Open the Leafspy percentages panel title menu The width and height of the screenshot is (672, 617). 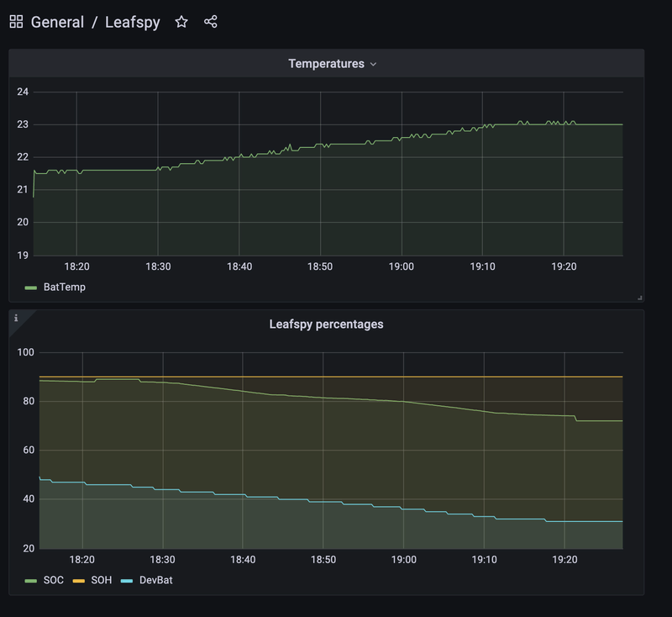pos(326,324)
